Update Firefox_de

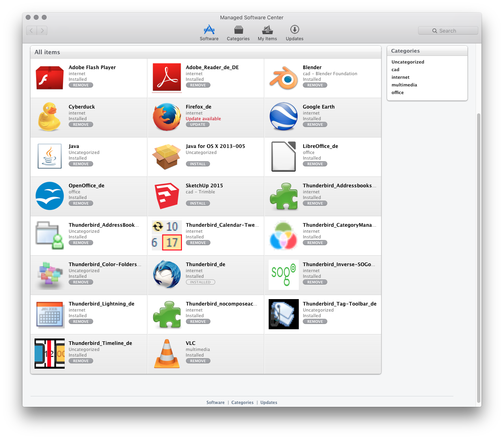tap(198, 125)
